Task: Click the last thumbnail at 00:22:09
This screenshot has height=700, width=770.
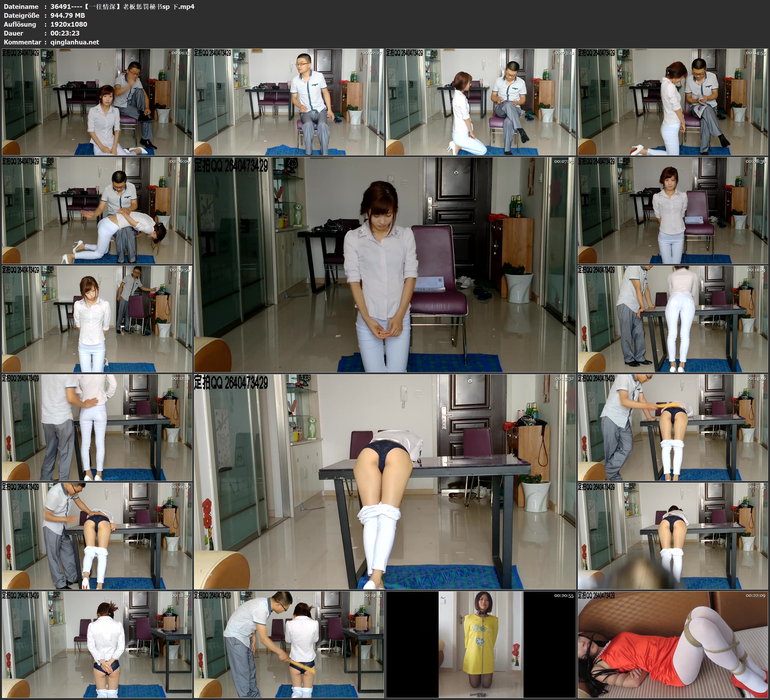Action: pos(673,644)
